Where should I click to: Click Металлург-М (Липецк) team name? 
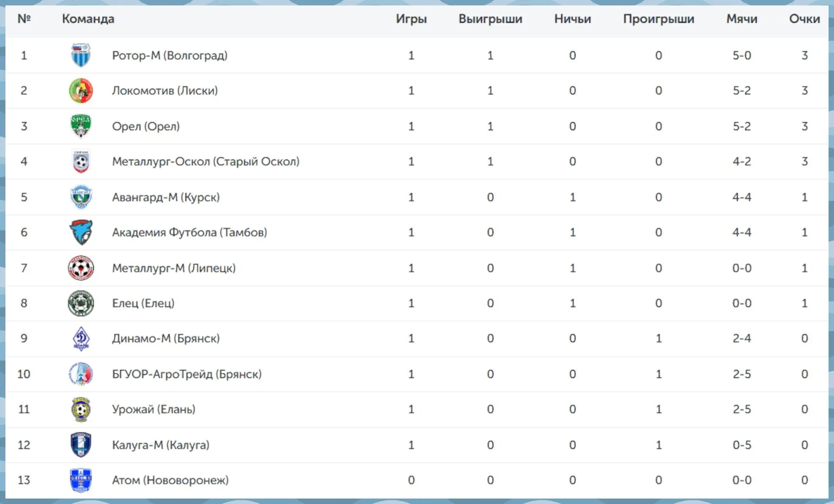(x=174, y=268)
